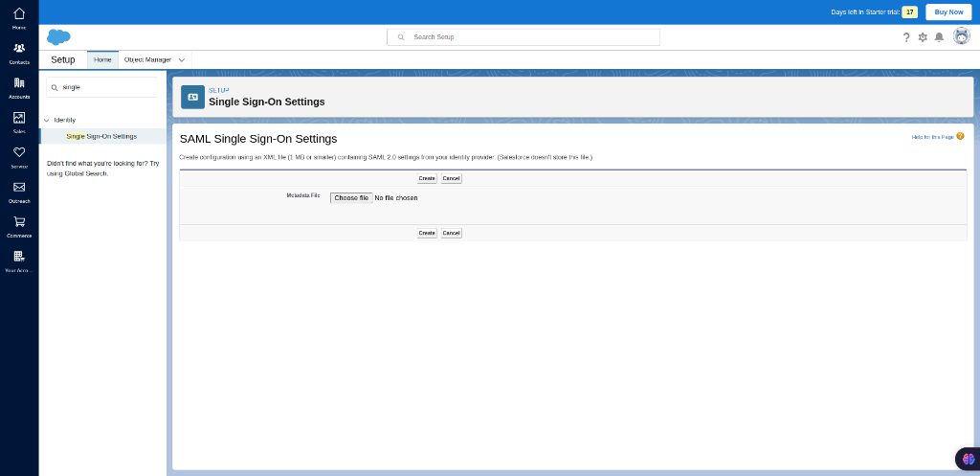Screen dimensions: 980x476
Task: Click the top Cancel button
Action: pyautogui.click(x=452, y=178)
